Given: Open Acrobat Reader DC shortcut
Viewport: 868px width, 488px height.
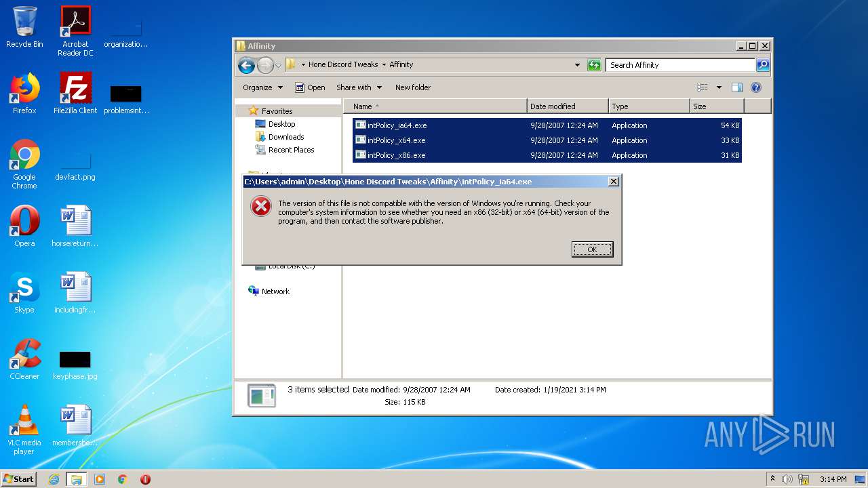Looking at the screenshot, I should (75, 31).
